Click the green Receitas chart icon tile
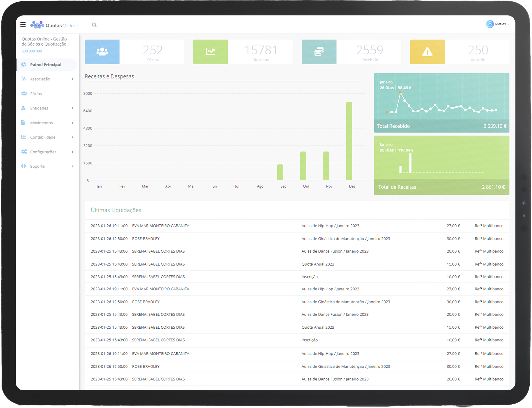Viewport: 532px width, 408px height. tap(210, 52)
